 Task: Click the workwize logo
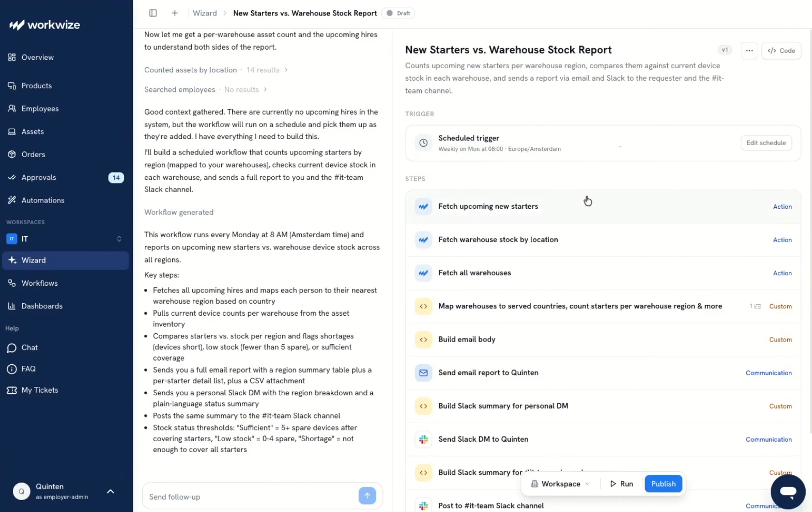(x=44, y=25)
